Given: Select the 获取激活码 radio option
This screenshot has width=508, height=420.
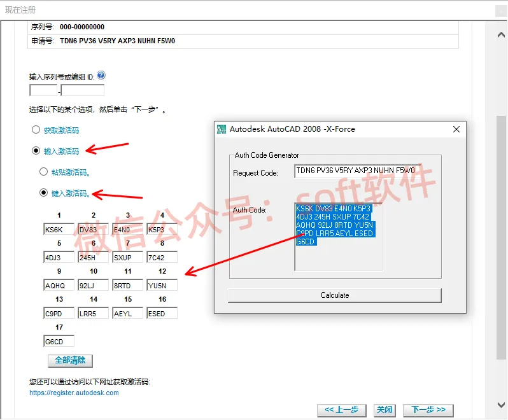Looking at the screenshot, I should point(36,130).
